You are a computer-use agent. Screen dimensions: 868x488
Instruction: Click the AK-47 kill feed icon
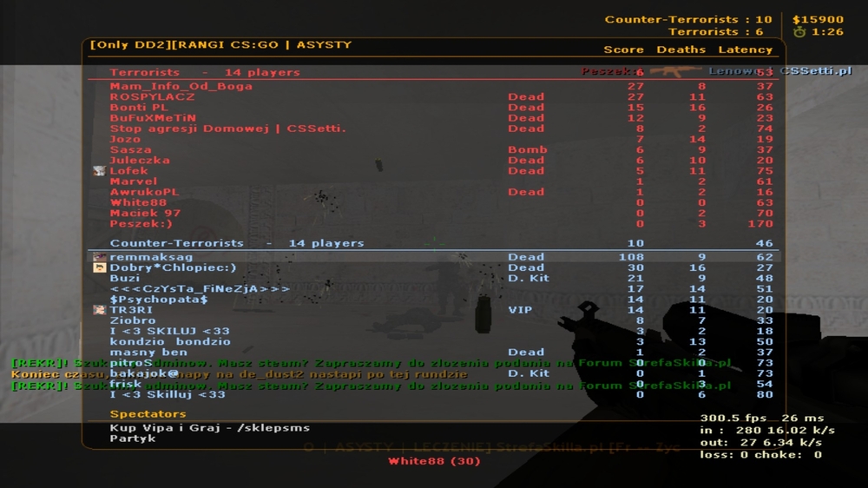(674, 71)
